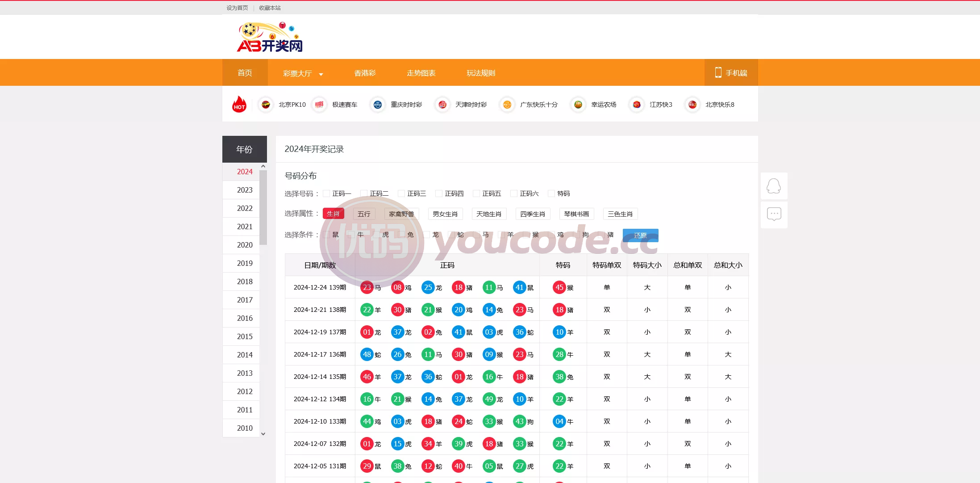Click red special ball 45 in 139期 row
The width and height of the screenshot is (980, 483).
pyautogui.click(x=559, y=287)
